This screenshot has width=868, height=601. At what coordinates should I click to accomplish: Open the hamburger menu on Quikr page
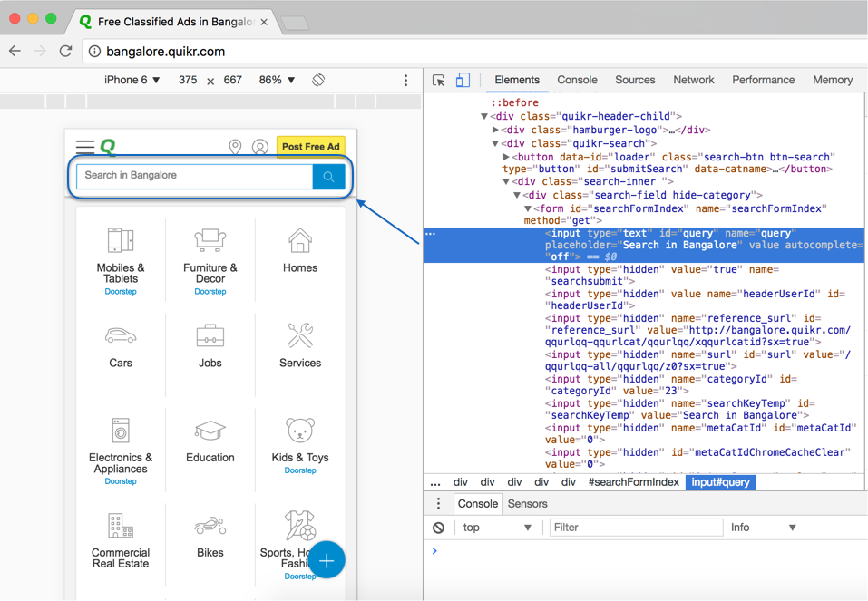click(x=84, y=147)
